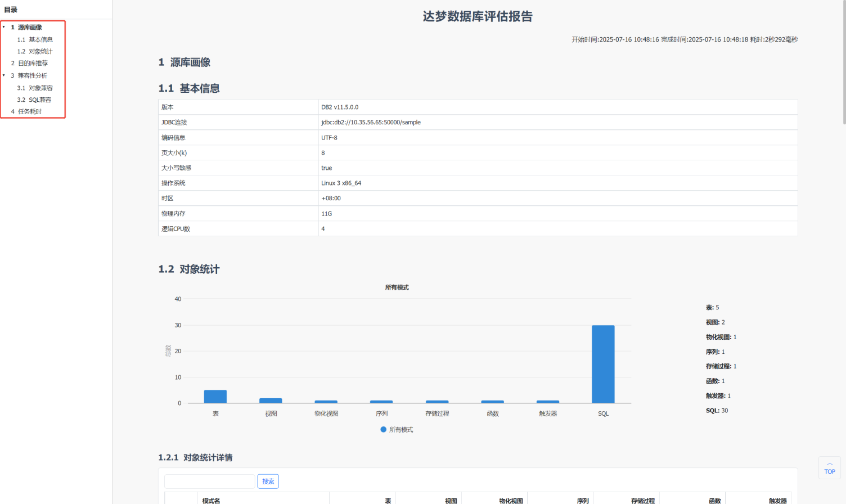Click the 所有模式 chart title
The height and width of the screenshot is (504, 846).
click(x=397, y=287)
